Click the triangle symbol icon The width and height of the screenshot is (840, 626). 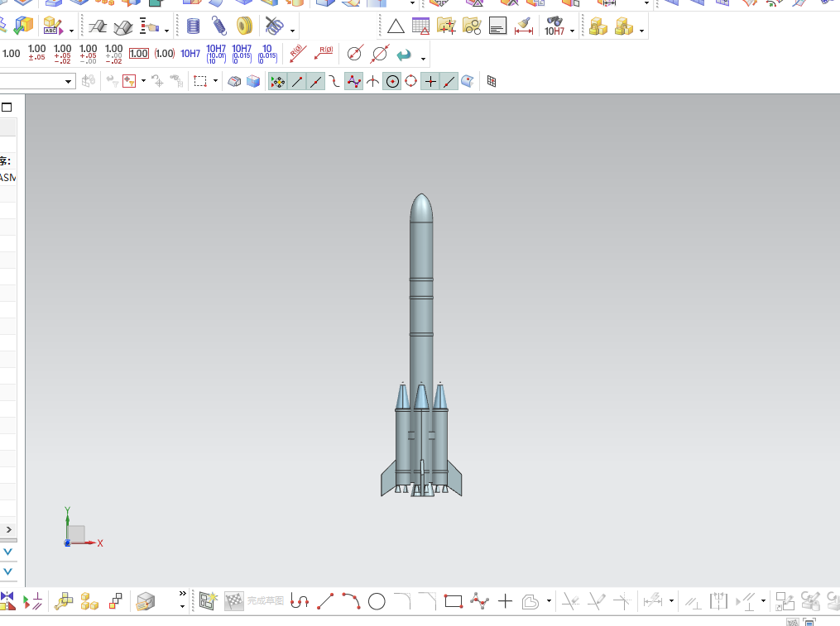coord(396,26)
